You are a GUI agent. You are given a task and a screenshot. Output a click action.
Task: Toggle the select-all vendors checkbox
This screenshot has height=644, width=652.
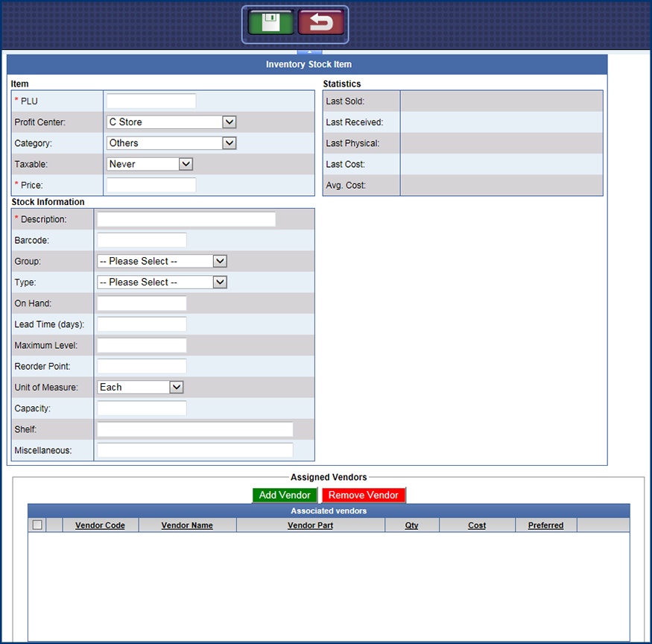37,525
